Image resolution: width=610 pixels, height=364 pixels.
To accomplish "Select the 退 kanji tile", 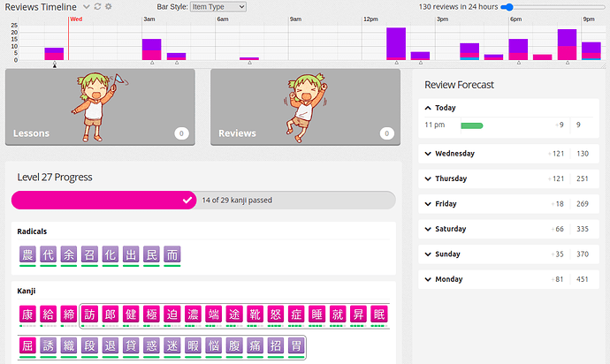I will point(111,345).
